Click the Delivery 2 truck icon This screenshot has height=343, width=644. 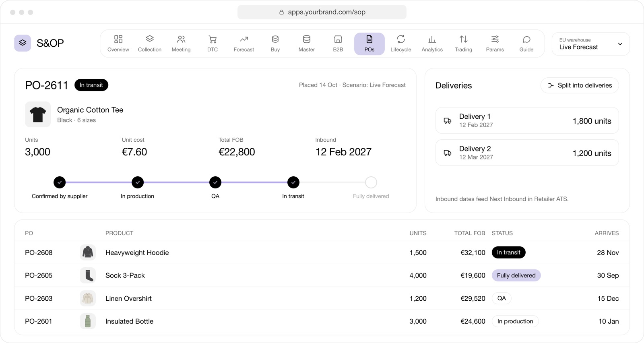[x=448, y=153]
